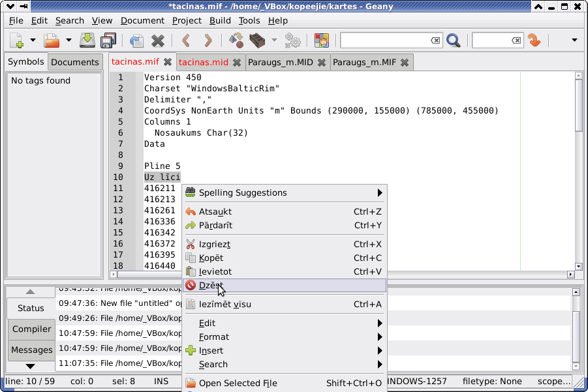Click the Build brick icon
588x392 pixels.
[257, 40]
